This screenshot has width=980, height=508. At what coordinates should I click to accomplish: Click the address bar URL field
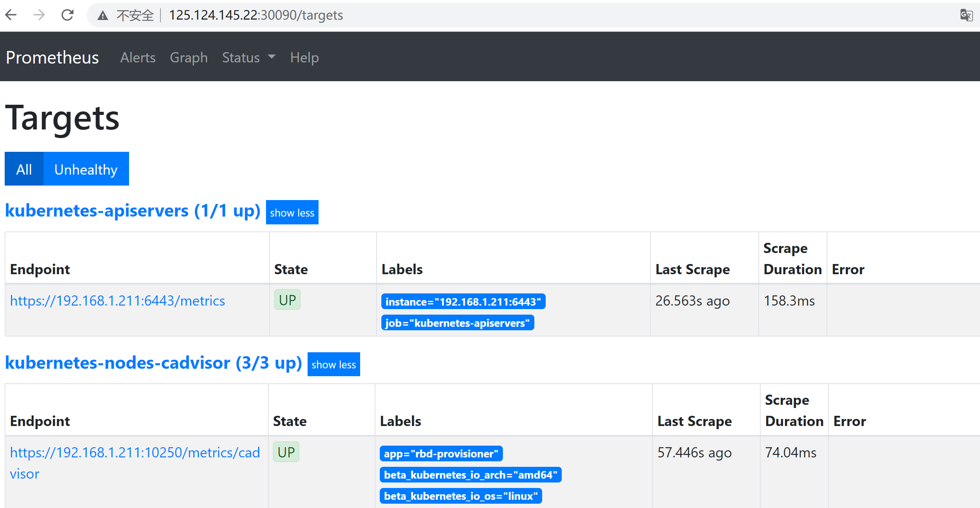click(256, 15)
